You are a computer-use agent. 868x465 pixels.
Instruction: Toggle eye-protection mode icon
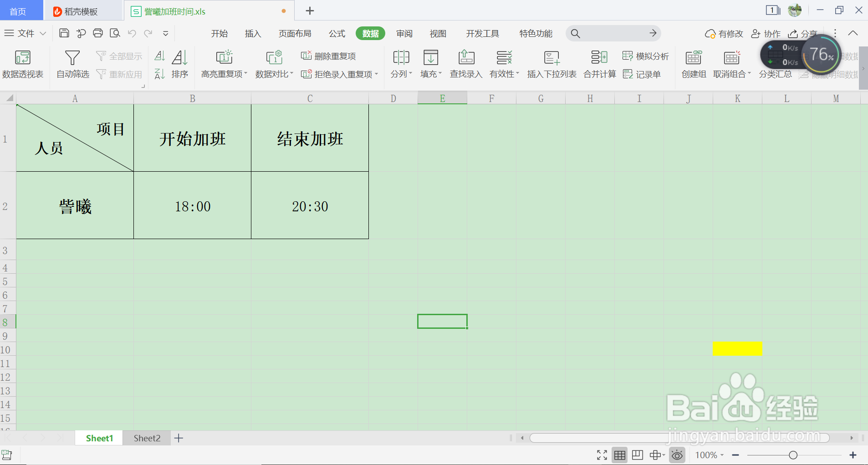(x=677, y=455)
